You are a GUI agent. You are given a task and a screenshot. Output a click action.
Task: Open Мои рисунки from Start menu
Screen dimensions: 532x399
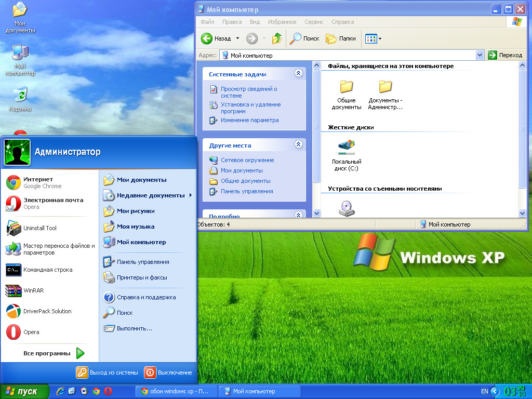[x=148, y=211]
